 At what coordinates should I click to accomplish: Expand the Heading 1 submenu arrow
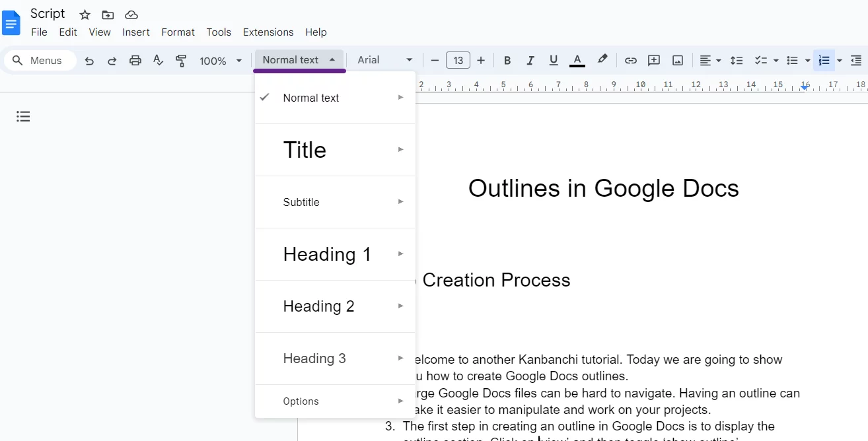coord(400,254)
